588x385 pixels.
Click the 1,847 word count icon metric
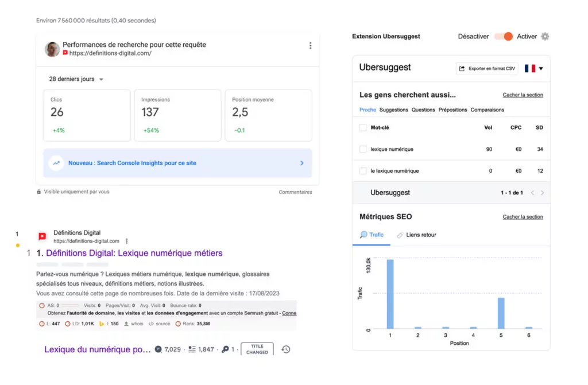(201, 349)
